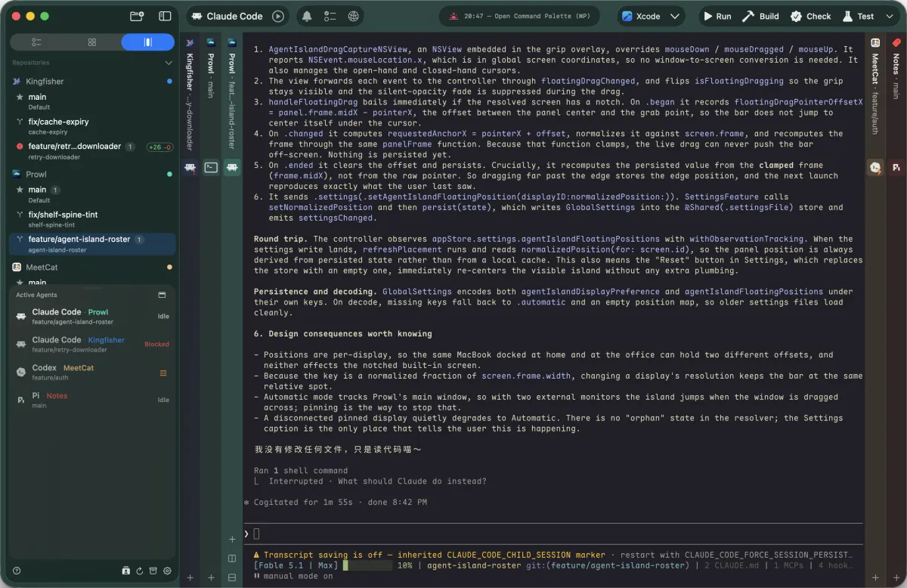Click the archive box icon in footer

point(153,571)
